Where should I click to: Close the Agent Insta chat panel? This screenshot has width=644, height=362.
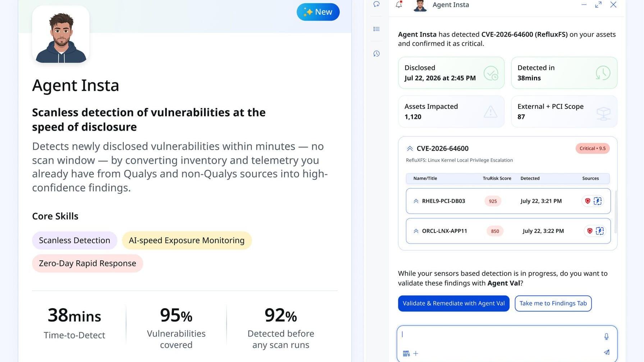tap(613, 5)
